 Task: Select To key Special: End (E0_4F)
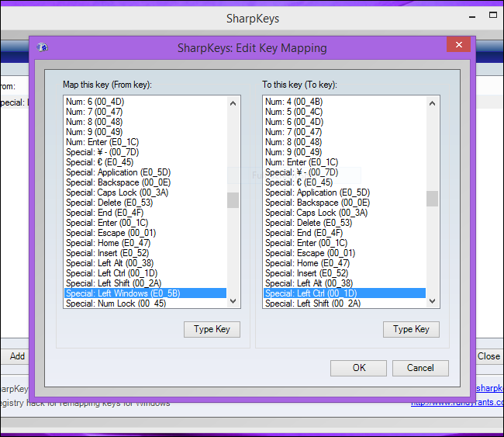click(x=344, y=233)
